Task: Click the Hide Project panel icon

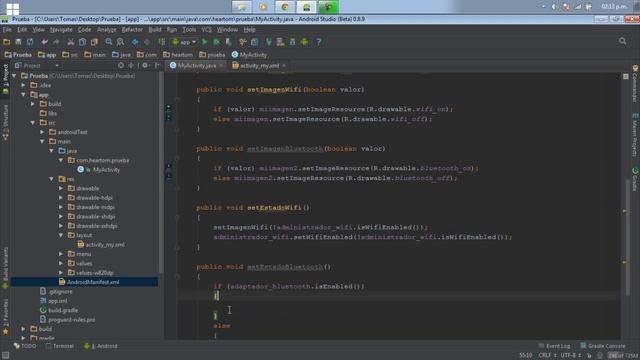Action: [x=158, y=65]
